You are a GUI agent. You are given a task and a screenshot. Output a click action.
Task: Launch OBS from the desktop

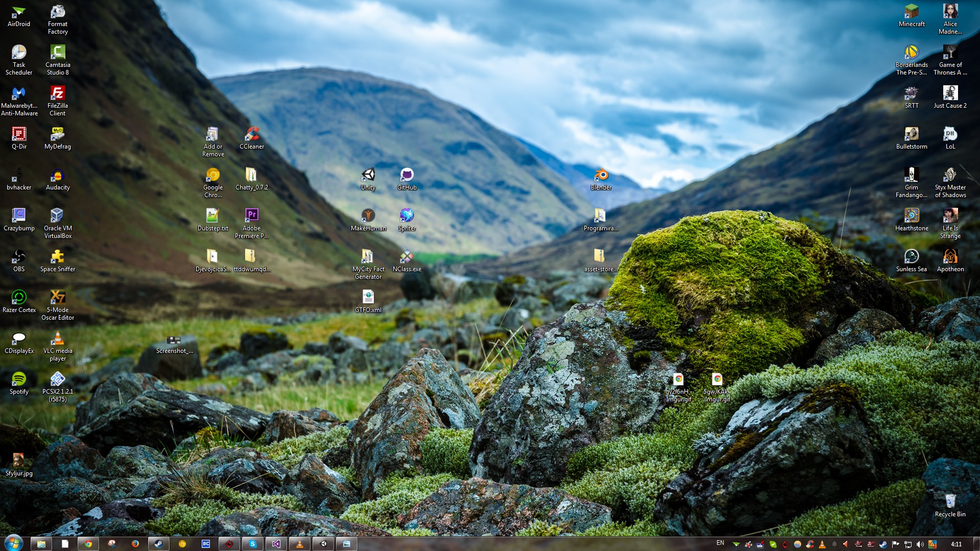[x=19, y=261]
